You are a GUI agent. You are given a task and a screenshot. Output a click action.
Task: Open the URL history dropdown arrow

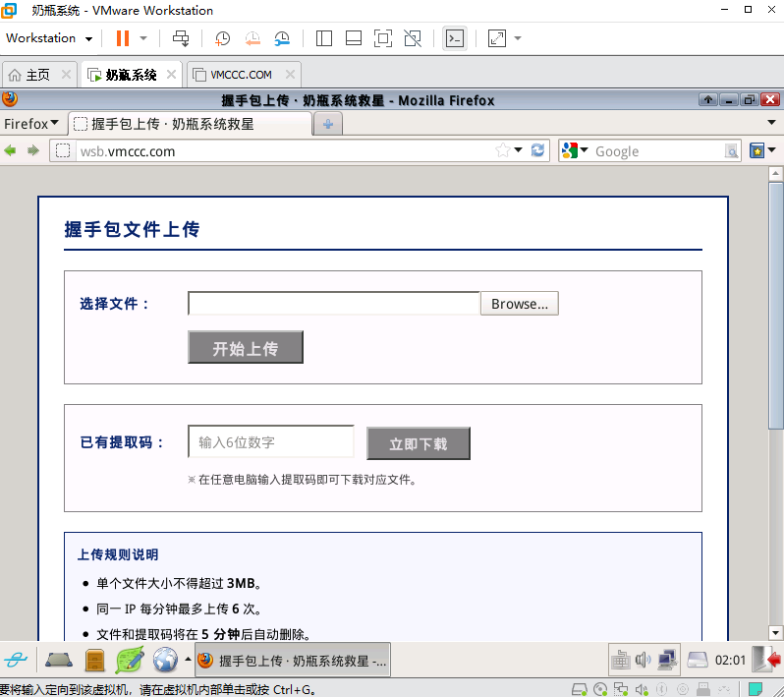518,150
